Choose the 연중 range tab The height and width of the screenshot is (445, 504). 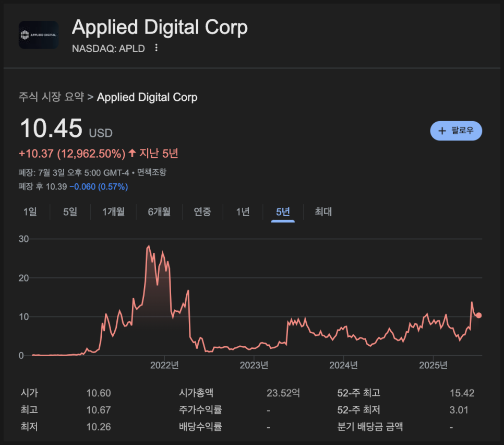pos(202,212)
